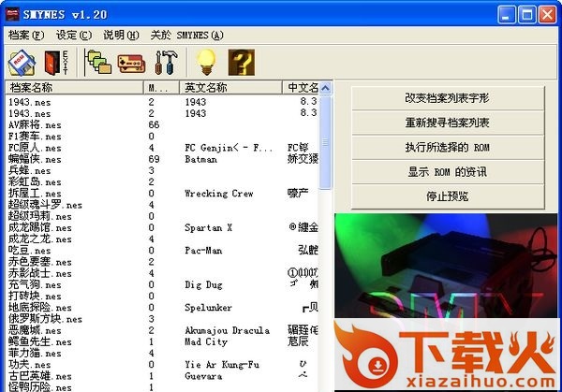Screen dimensions: 562x392
Task: Select 彩虹岛.nes in the file list
Action: (35, 181)
